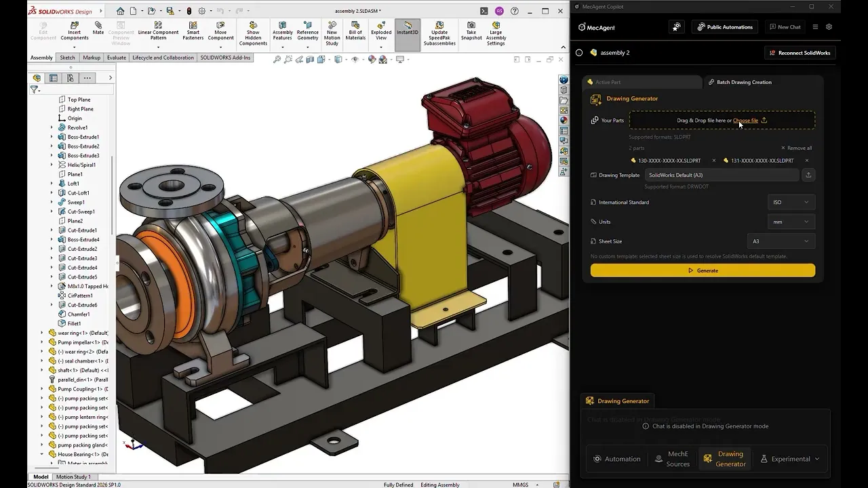Open Assembly Features tool
This screenshot has height=488, width=868.
point(283,31)
